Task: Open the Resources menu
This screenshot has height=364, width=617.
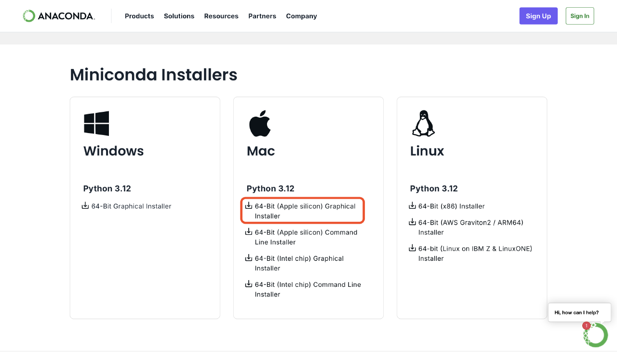Action: pos(221,16)
